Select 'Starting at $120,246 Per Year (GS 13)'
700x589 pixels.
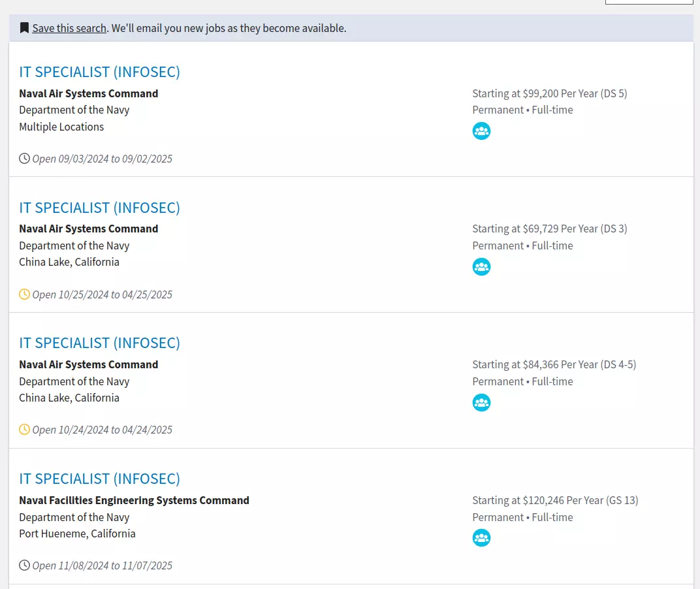tap(555, 500)
